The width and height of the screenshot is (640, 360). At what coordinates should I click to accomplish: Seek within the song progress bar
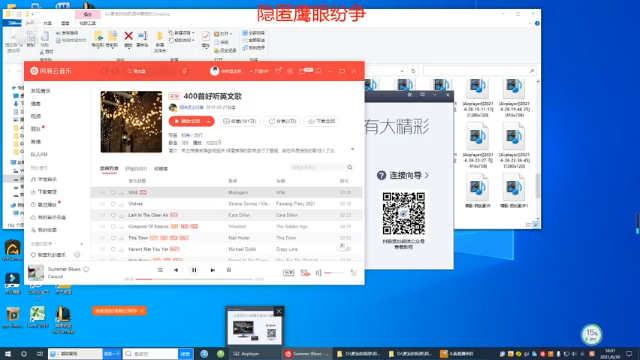194,279
